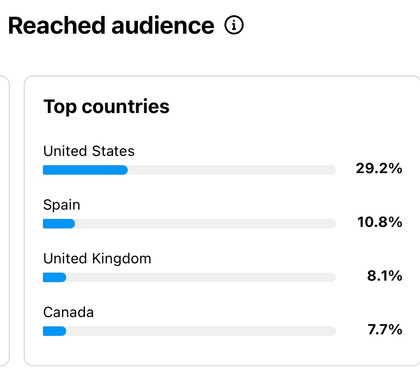Screen dimensions: 420x382
Task: Click the blue filled United Kingdom bar
Action: [x=55, y=277]
